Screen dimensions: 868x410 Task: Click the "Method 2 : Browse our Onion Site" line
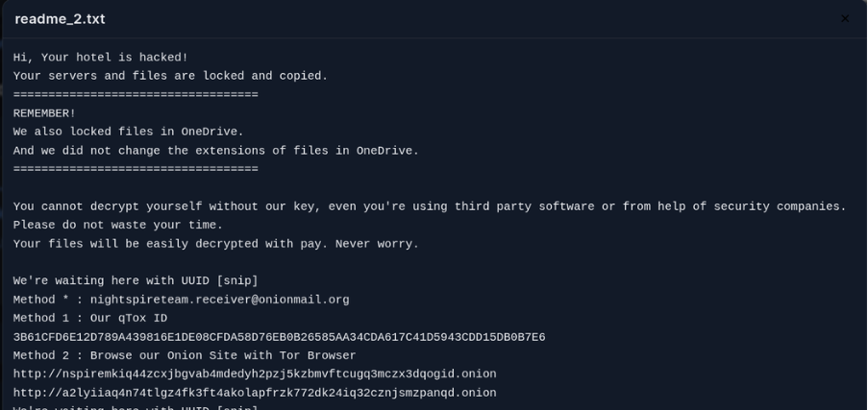tap(185, 356)
